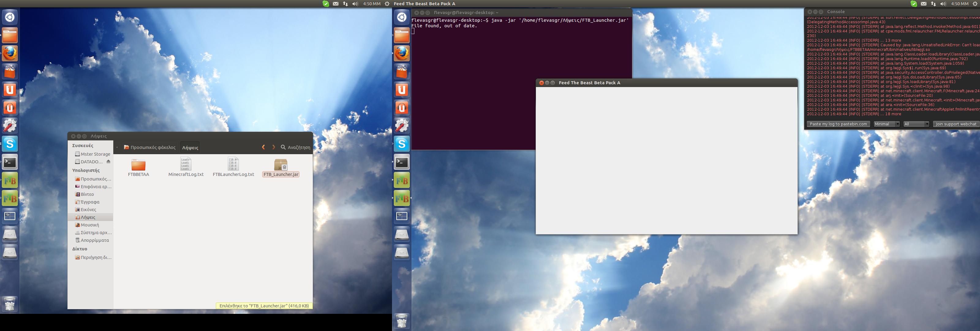Open mail indicator on right monitor panel
Image resolution: width=980 pixels, height=331 pixels.
pos(924,3)
